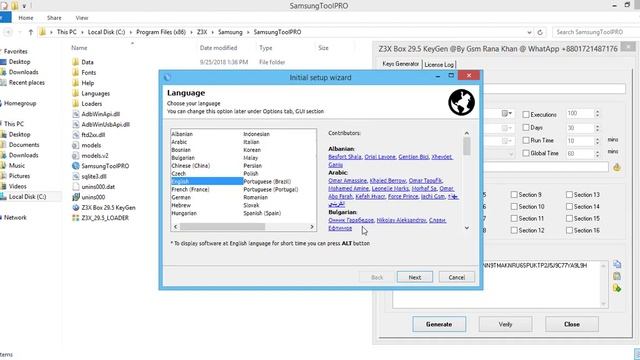Click the Verify button in KeyGen

click(x=505, y=324)
